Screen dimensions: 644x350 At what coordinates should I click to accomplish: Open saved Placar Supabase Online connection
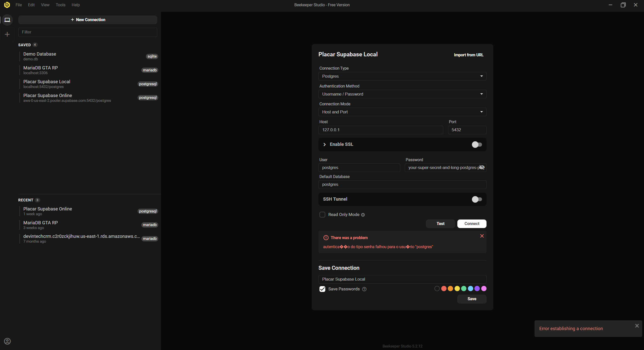tap(89, 98)
